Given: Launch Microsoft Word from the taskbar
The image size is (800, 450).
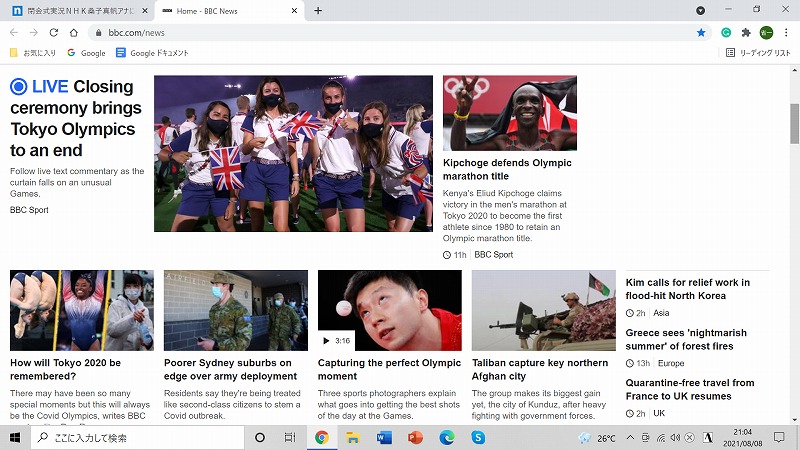Looking at the screenshot, I should point(384,438).
